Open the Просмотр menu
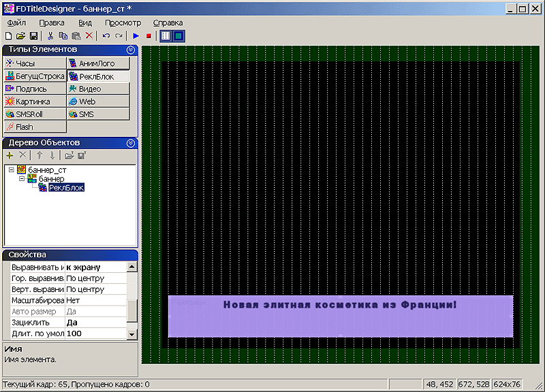545x392 pixels. tap(123, 23)
